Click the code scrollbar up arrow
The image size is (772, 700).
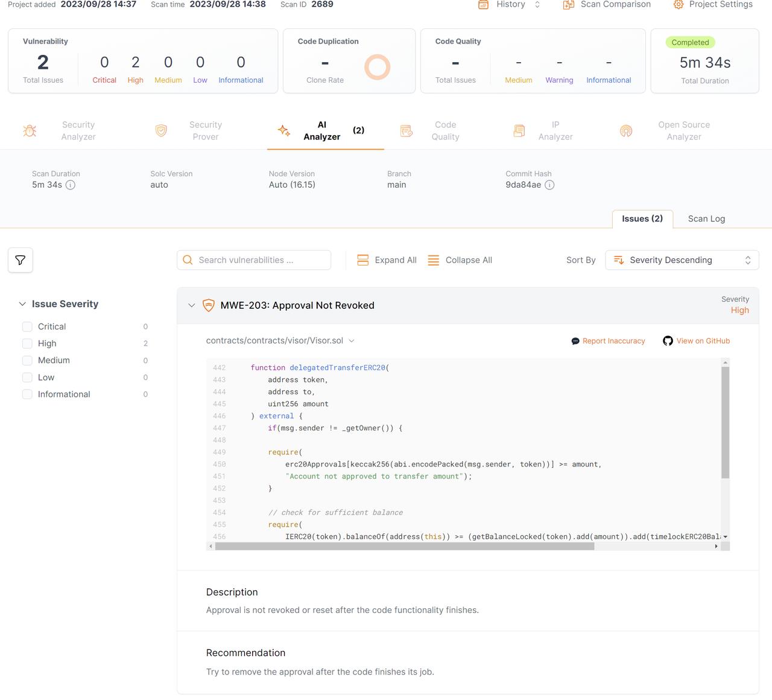pyautogui.click(x=725, y=362)
